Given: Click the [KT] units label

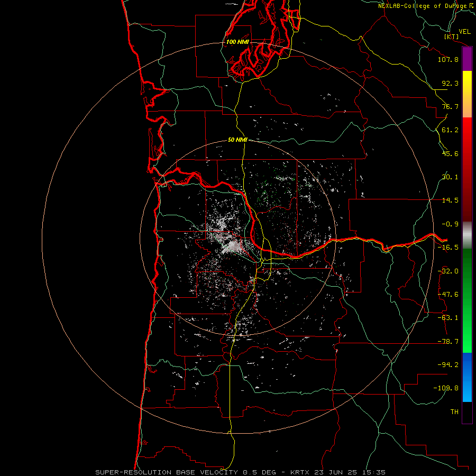Looking at the screenshot, I should tap(451, 36).
